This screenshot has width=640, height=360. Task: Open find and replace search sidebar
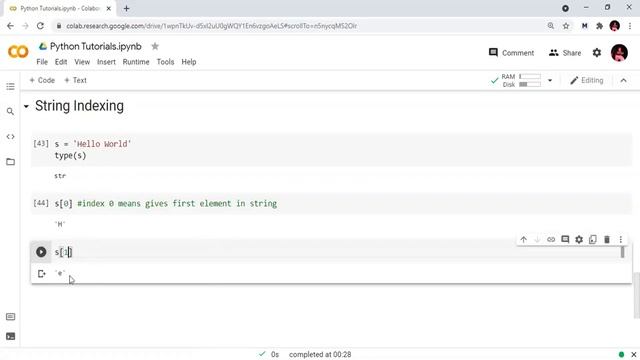pos(10,111)
